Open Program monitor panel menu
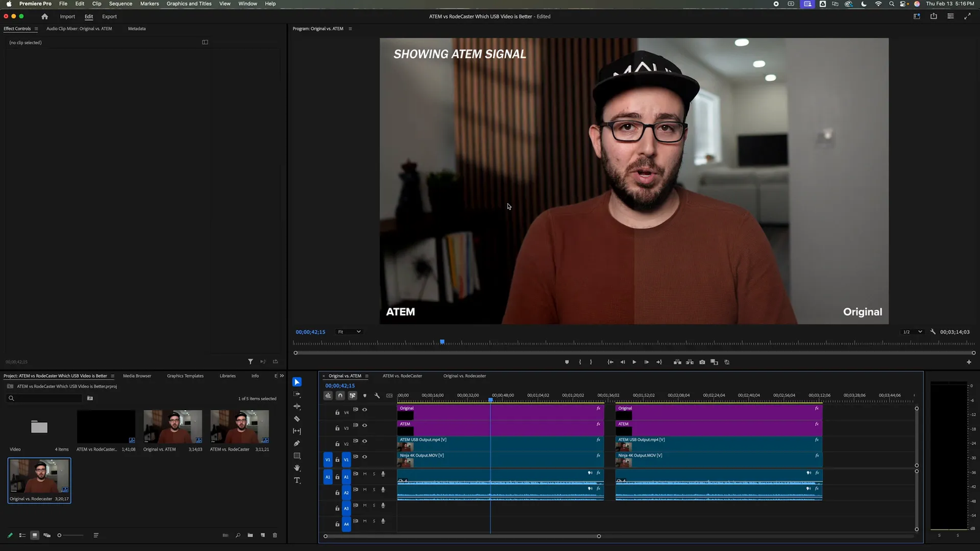This screenshot has height=551, width=980. (350, 29)
